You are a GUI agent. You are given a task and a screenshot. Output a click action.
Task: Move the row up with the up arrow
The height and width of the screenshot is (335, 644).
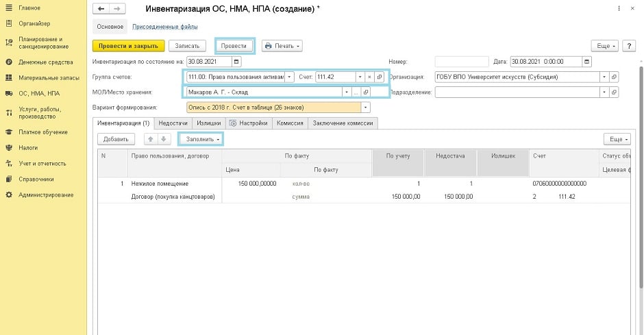(x=151, y=139)
